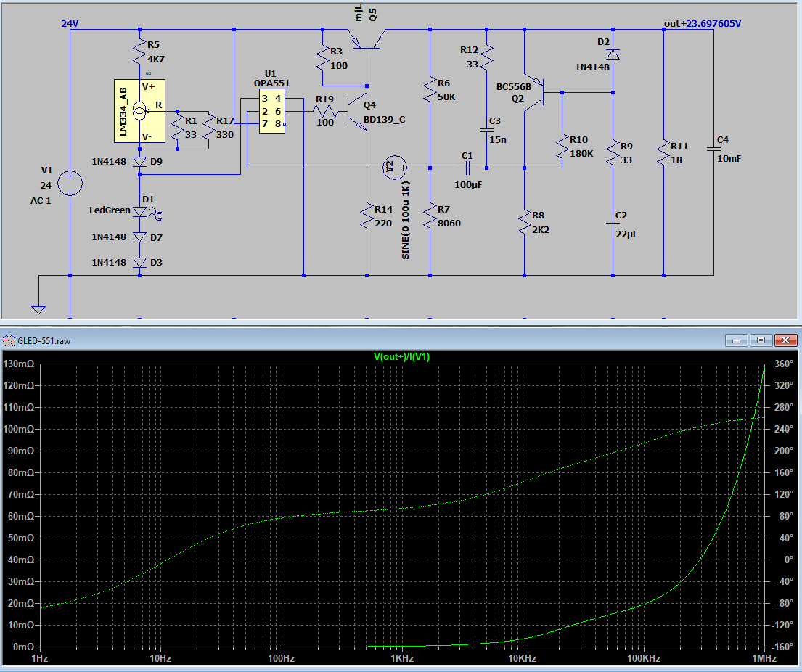Click the 24V net label
802x672 pixels.
[x=70, y=23]
